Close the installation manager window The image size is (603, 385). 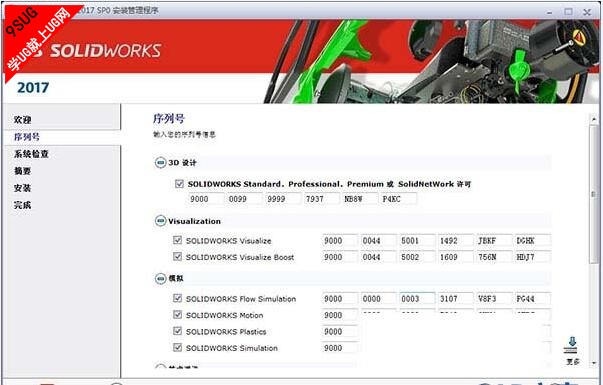587,12
